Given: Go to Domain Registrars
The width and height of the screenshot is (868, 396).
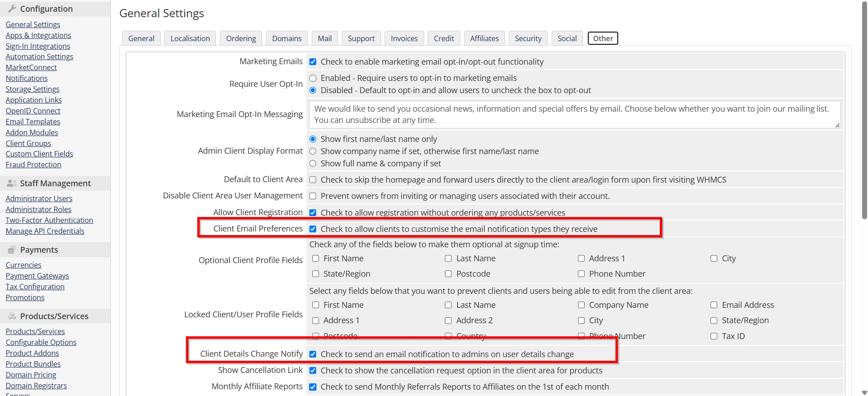Looking at the screenshot, I should click(x=36, y=386).
